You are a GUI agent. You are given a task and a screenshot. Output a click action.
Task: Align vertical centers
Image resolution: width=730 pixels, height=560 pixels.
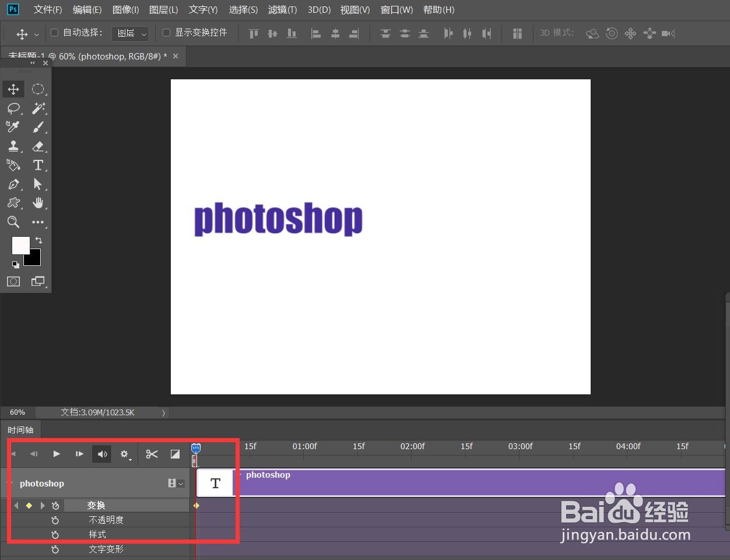272,34
